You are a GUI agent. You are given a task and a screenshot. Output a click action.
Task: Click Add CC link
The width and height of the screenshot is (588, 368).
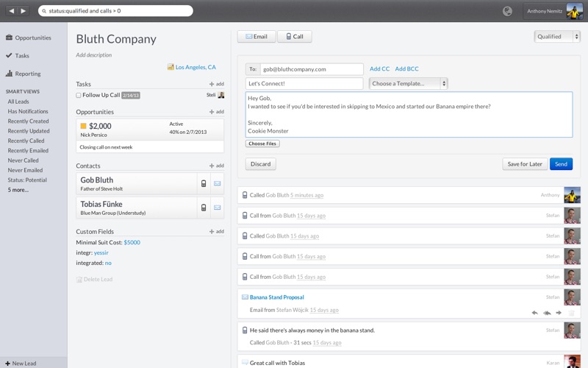[x=379, y=68]
